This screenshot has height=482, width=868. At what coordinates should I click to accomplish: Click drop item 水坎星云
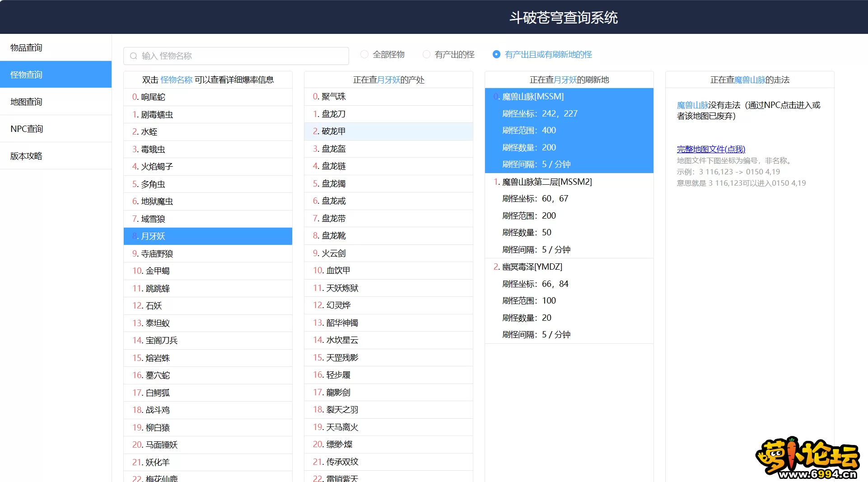coord(388,340)
